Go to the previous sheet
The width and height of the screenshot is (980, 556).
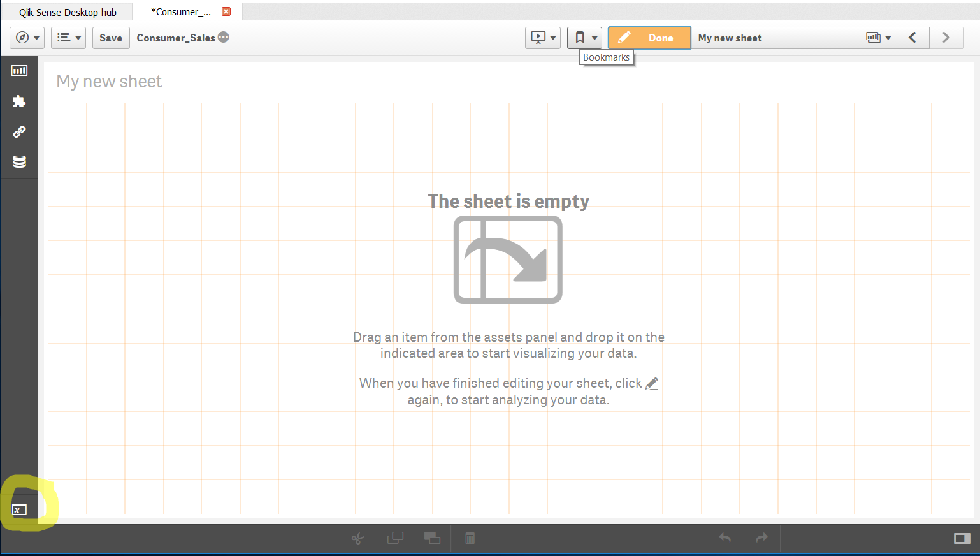tap(912, 38)
